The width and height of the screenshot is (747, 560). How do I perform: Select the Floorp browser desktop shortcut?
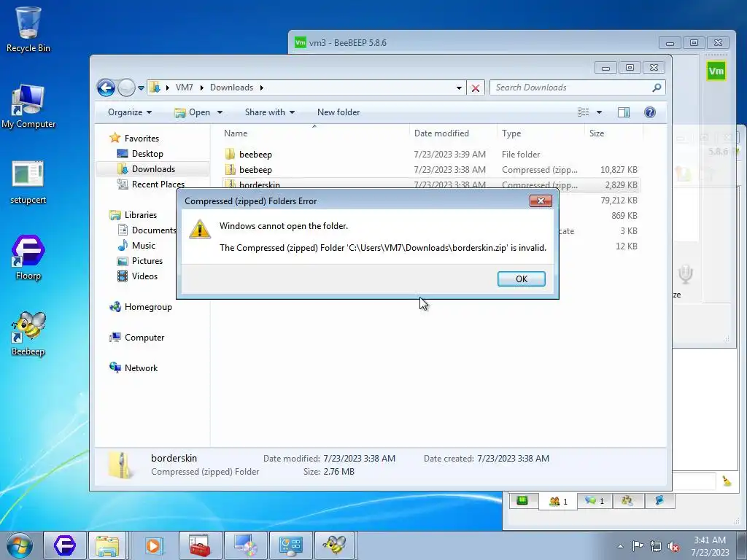coord(28,257)
